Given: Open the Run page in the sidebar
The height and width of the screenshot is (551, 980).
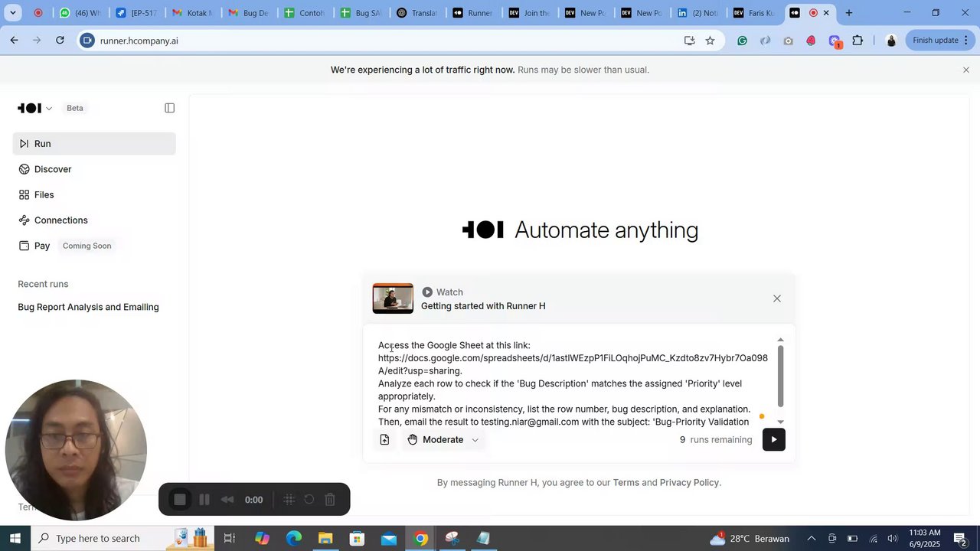Looking at the screenshot, I should click(94, 144).
